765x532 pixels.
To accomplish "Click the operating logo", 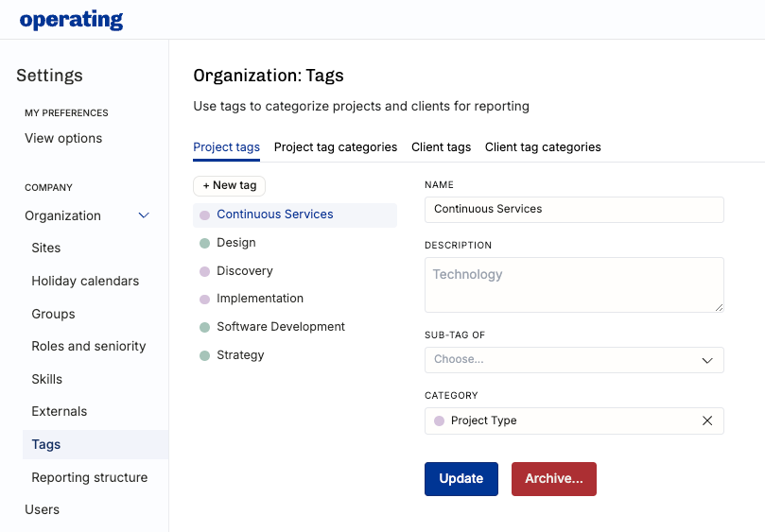I will (x=71, y=20).
